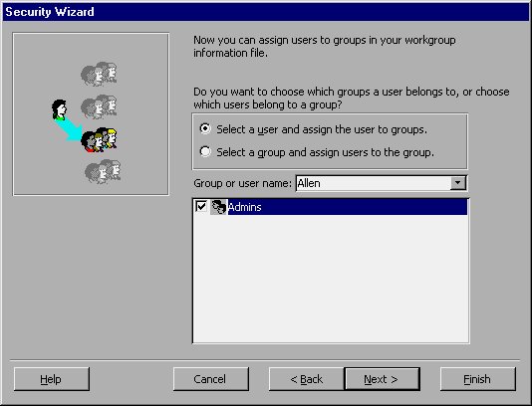Advance the wizard with Next
The image size is (532, 406).
382,379
